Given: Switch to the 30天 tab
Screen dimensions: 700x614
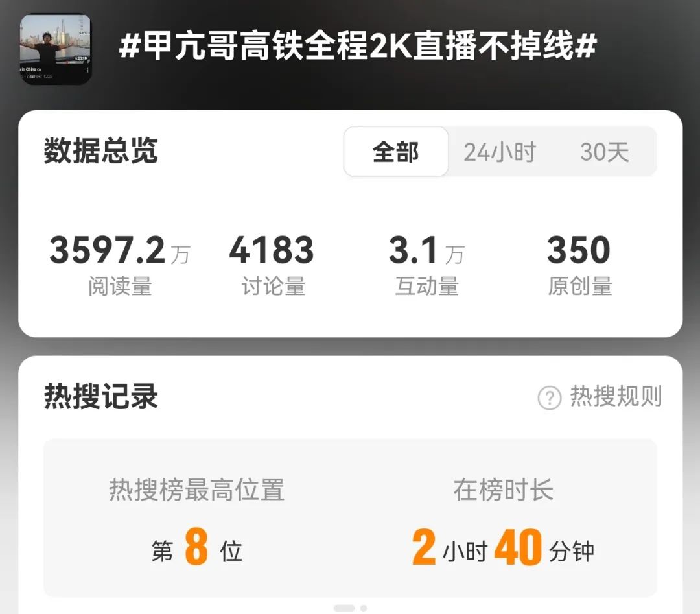Looking at the screenshot, I should (605, 152).
